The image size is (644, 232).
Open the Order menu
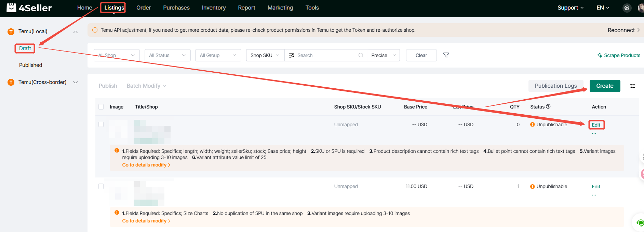click(144, 8)
